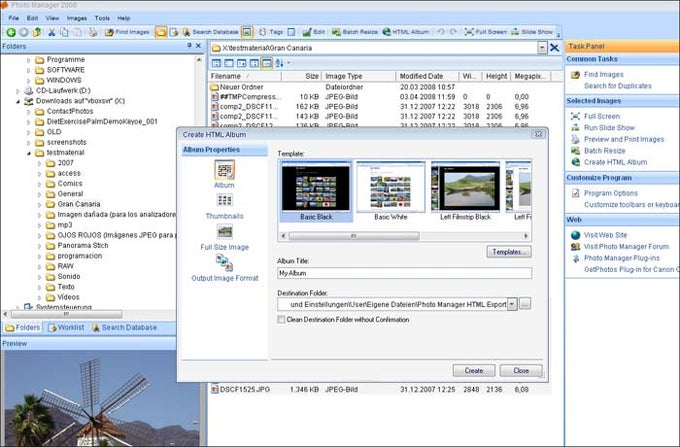Image resolution: width=680 pixels, height=447 pixels.
Task: Expand the WINDOWS folder node
Action: click(x=29, y=81)
